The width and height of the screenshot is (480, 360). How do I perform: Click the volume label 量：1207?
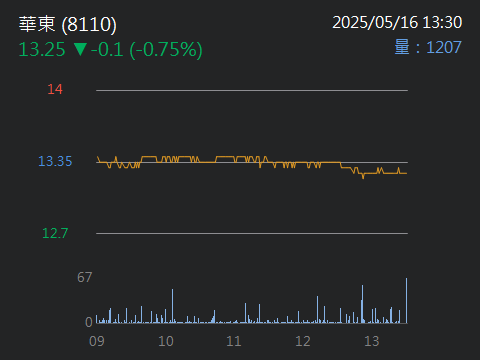[428, 47]
